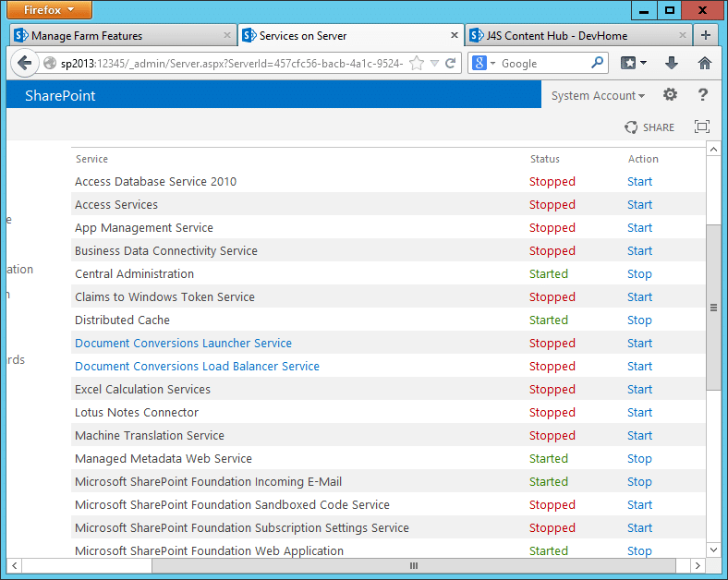
Task: Select the Excel Calculation Services name
Action: [142, 390]
